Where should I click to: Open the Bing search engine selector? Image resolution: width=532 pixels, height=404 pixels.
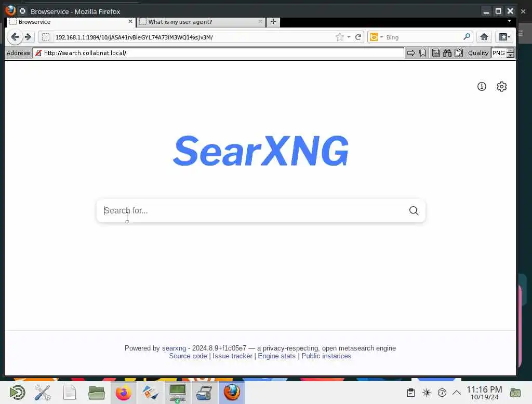376,37
